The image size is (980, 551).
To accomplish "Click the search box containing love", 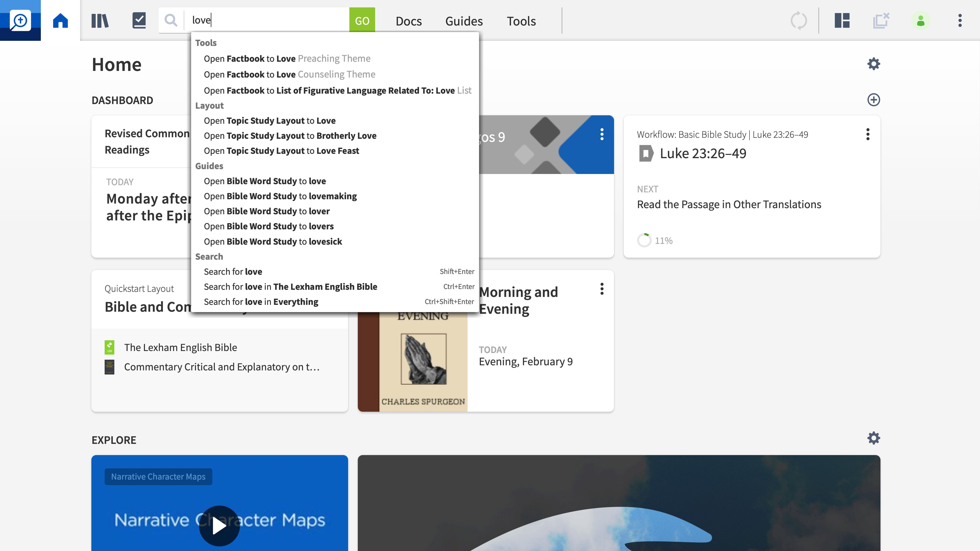I will click(266, 20).
